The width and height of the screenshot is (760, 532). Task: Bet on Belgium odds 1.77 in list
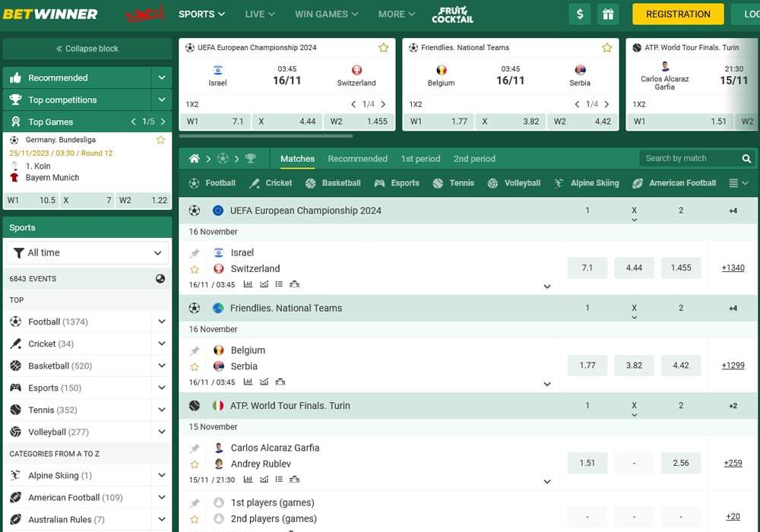tap(587, 366)
